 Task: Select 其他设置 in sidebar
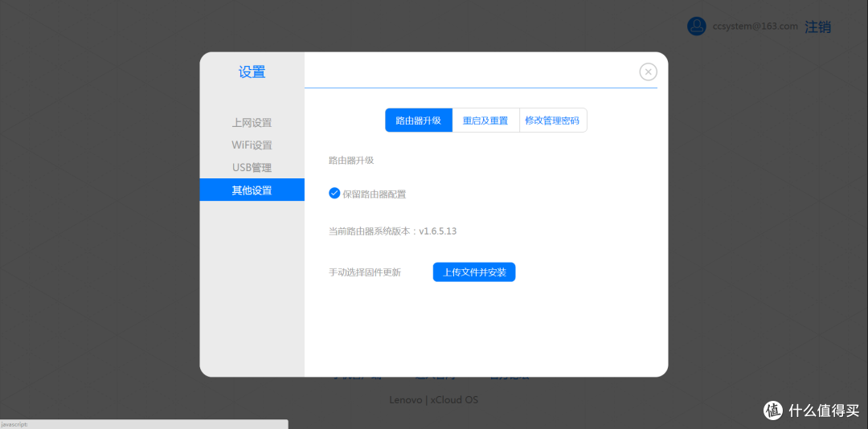(x=252, y=190)
